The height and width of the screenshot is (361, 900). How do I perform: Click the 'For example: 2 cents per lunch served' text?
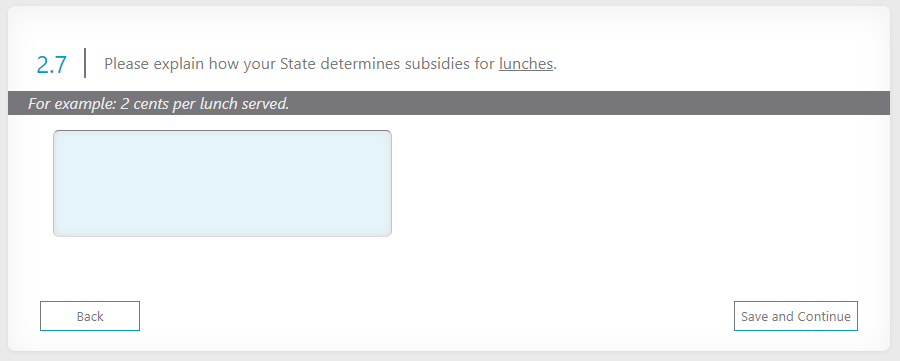[158, 104]
